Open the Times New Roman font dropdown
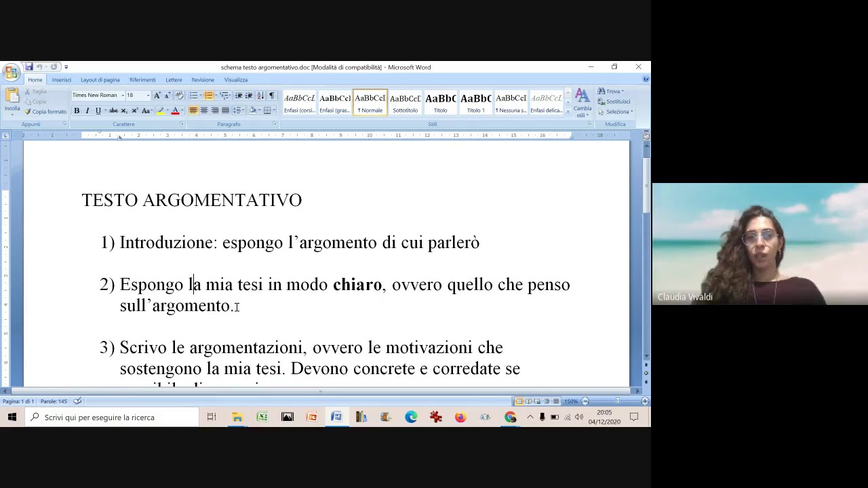This screenshot has height=488, width=868. [123, 96]
